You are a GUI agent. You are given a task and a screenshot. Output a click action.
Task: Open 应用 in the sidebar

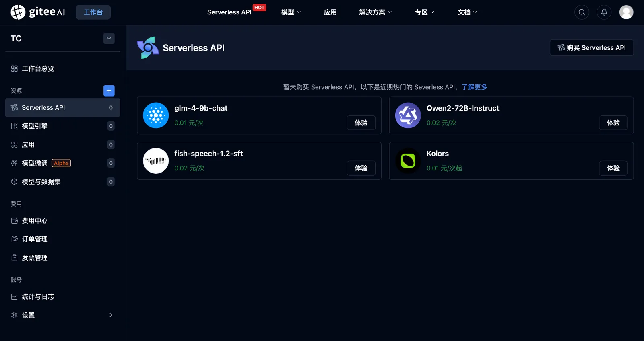(x=62, y=145)
